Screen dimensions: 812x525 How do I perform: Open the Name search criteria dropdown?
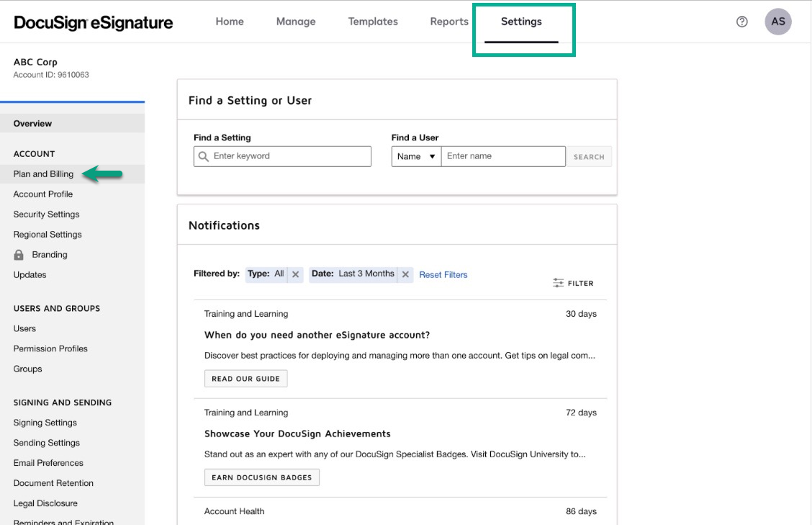click(415, 156)
